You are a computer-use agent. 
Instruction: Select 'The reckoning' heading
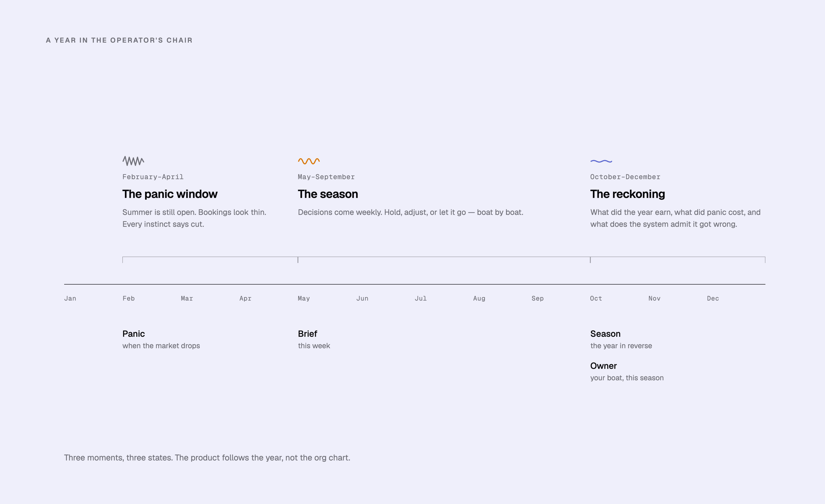point(627,194)
